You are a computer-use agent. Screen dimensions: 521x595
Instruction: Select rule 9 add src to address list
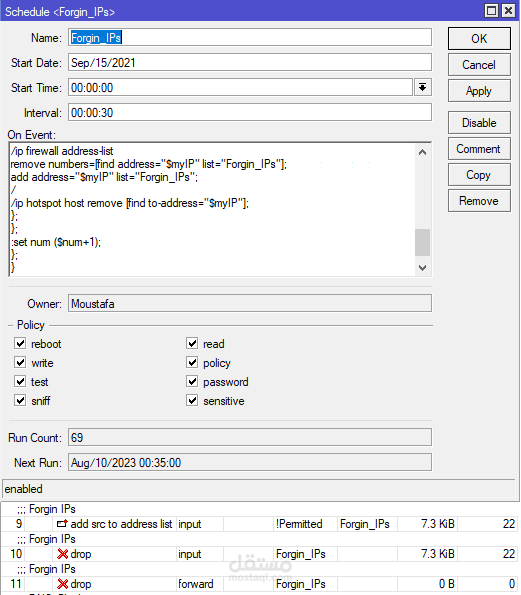tap(260, 524)
